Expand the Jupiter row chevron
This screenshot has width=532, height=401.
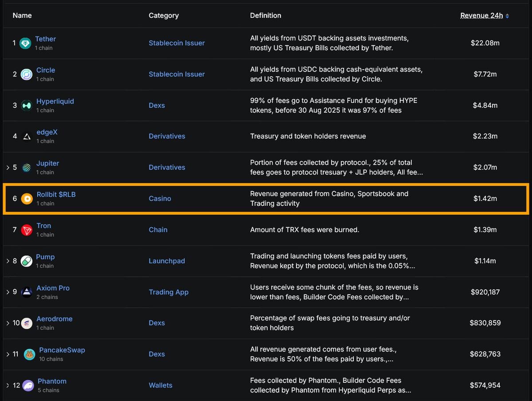pos(8,168)
